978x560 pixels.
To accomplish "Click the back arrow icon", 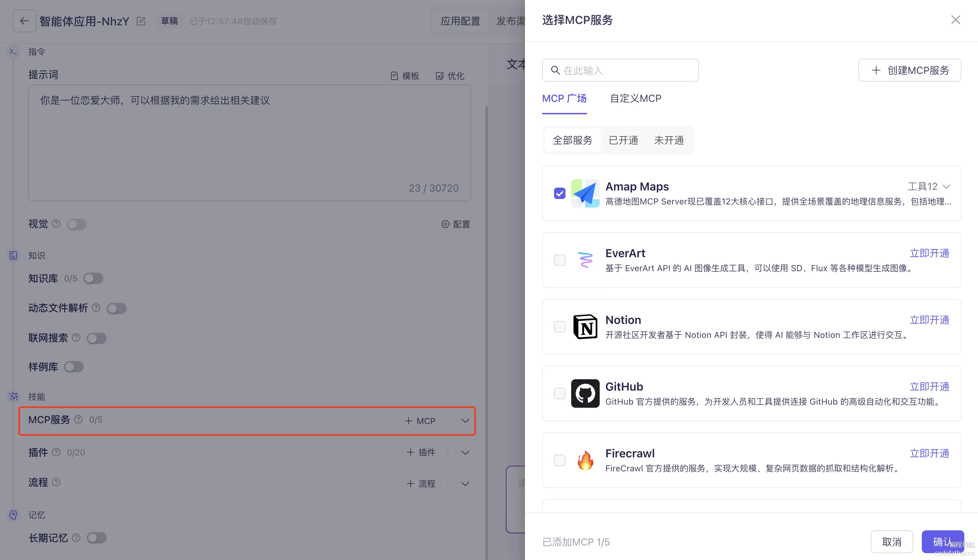I will click(x=24, y=21).
